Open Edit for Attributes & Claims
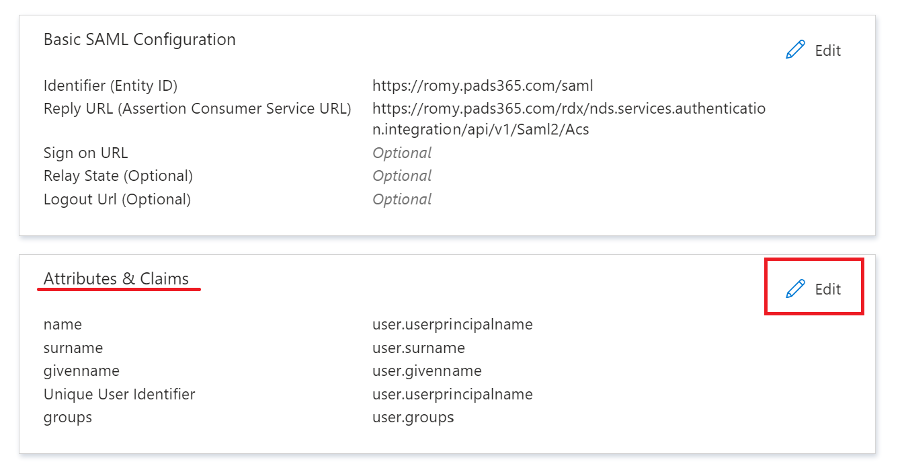The image size is (902, 468). point(813,289)
